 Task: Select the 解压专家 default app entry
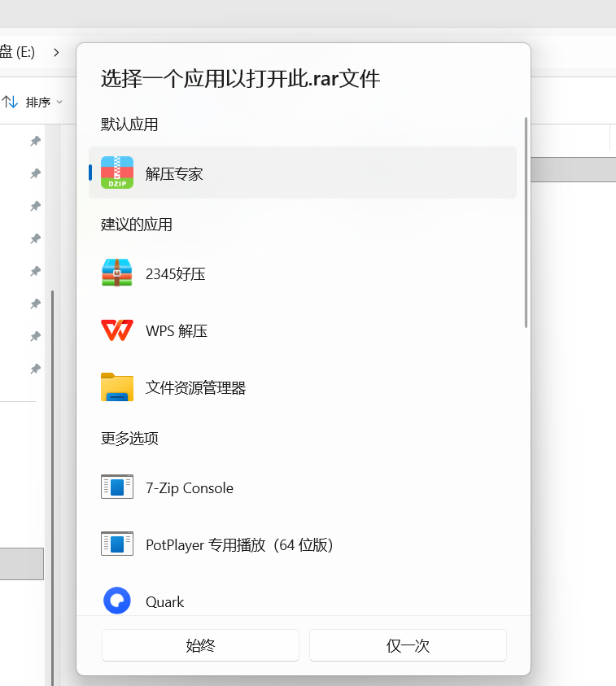tap(303, 173)
